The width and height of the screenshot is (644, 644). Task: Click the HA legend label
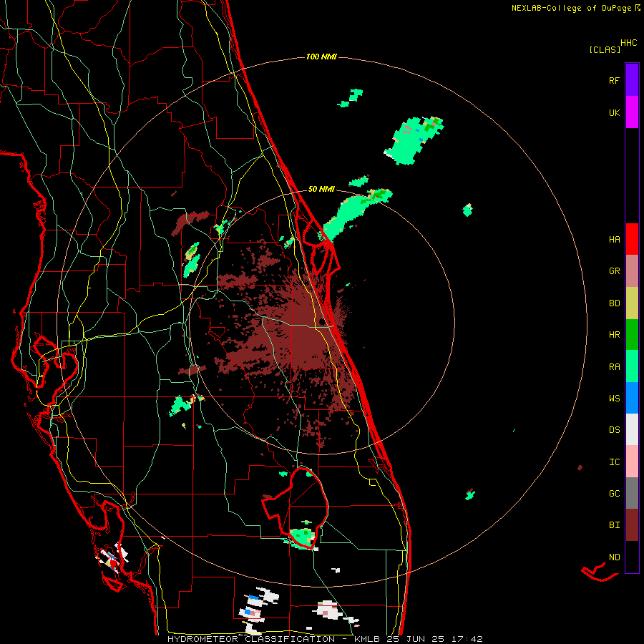click(614, 239)
